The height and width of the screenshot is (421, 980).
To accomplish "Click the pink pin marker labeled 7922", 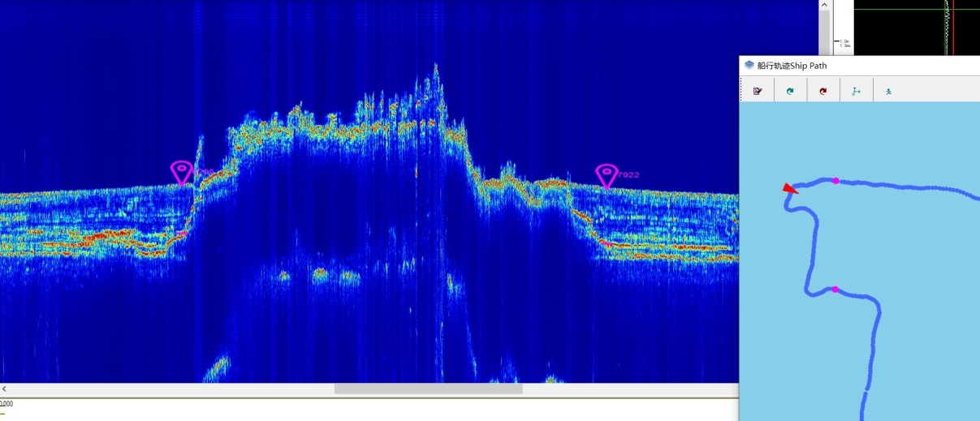I will [606, 175].
